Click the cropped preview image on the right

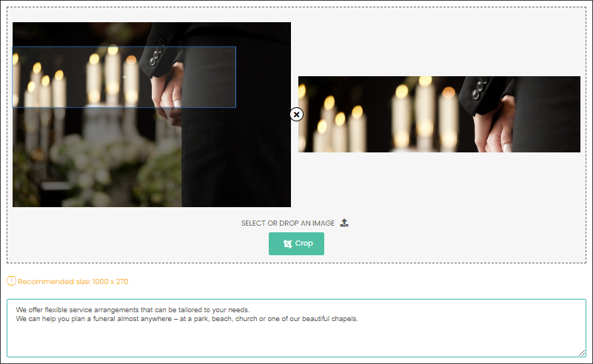pyautogui.click(x=439, y=114)
